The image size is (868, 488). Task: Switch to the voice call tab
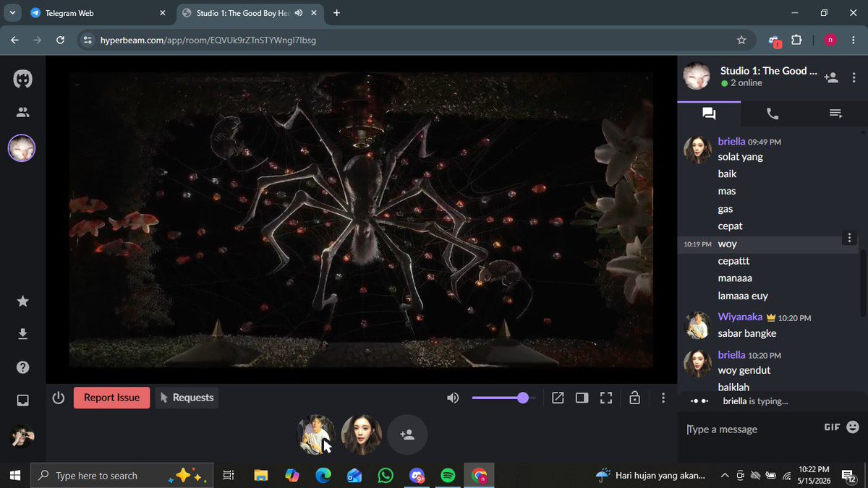tap(773, 114)
